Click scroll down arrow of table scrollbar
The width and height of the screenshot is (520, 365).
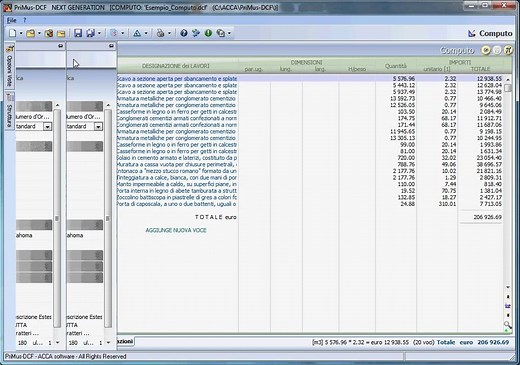(508, 287)
